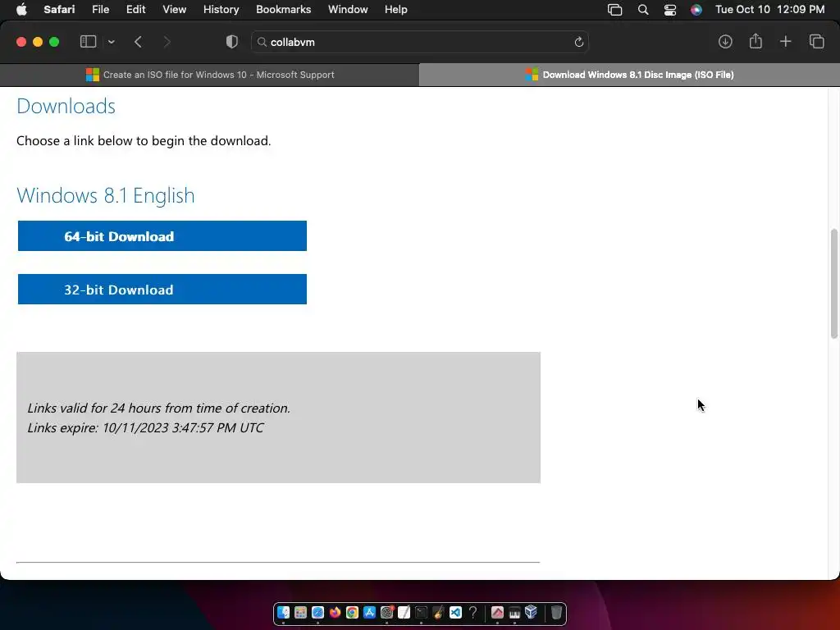Click the Links valid for 24 hours text
The image size is (840, 630).
coord(158,409)
